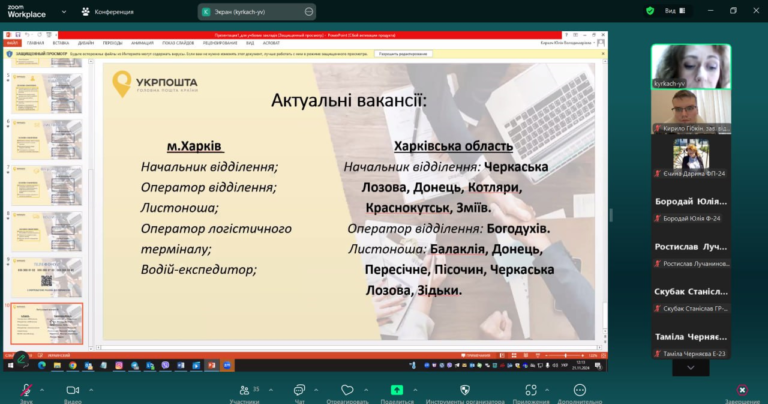Open the ДИЗАЙН ribbon tab

pyautogui.click(x=86, y=43)
